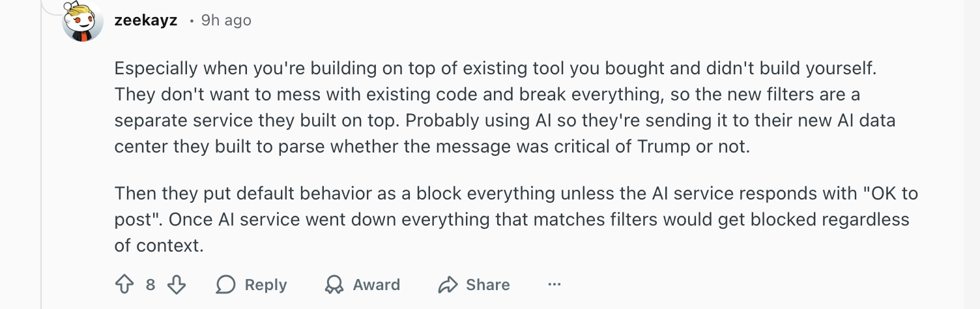
Task: Click the vote count number 8
Action: pyautogui.click(x=151, y=285)
